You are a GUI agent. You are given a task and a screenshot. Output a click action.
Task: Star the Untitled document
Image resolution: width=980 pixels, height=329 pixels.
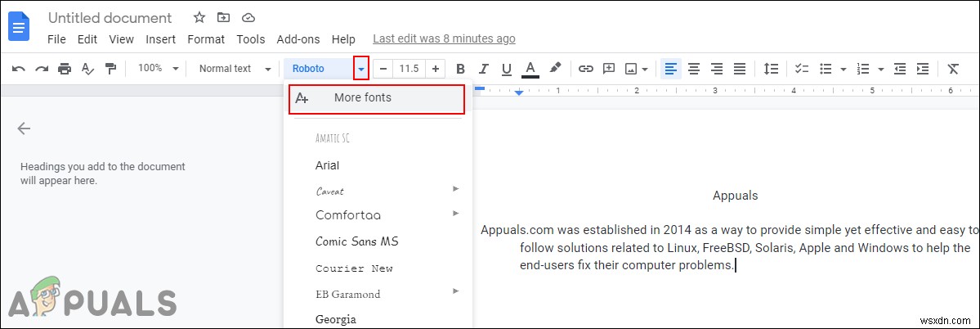(x=199, y=17)
